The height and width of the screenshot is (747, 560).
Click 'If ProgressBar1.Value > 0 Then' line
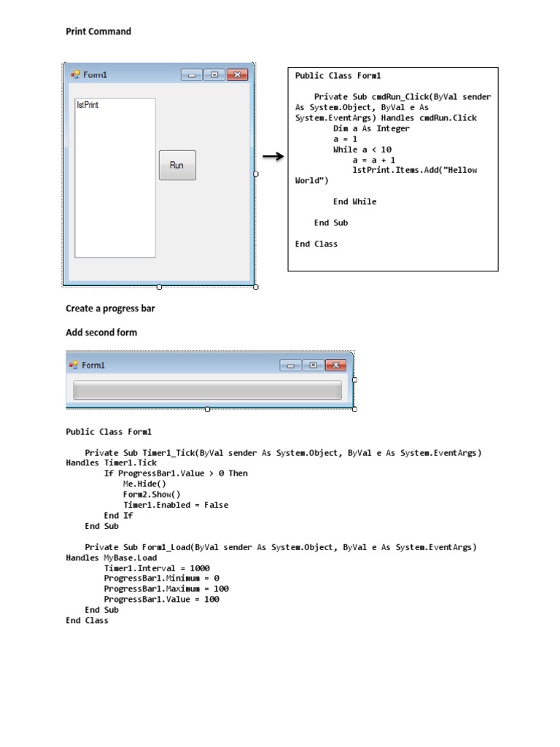tap(176, 473)
